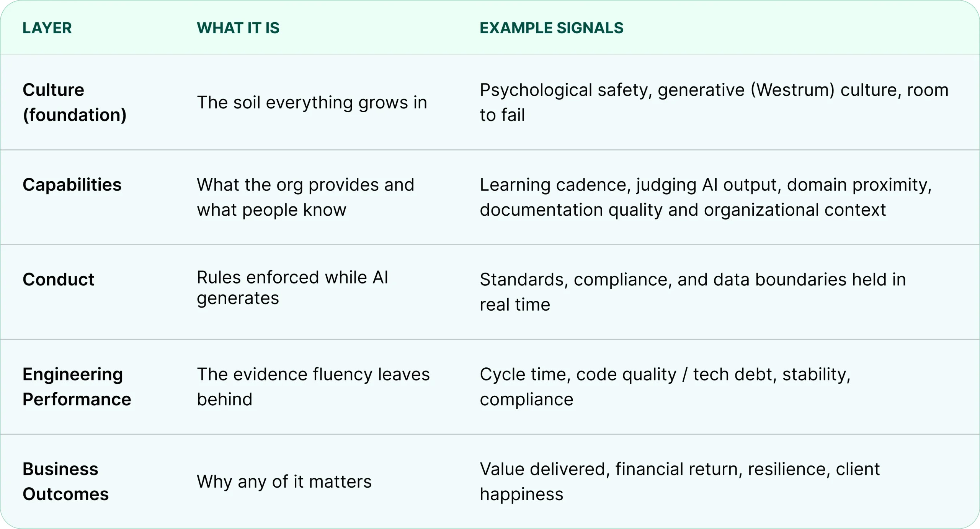This screenshot has width=980, height=529.
Task: Select the Capabilities layer label
Action: click(72, 185)
